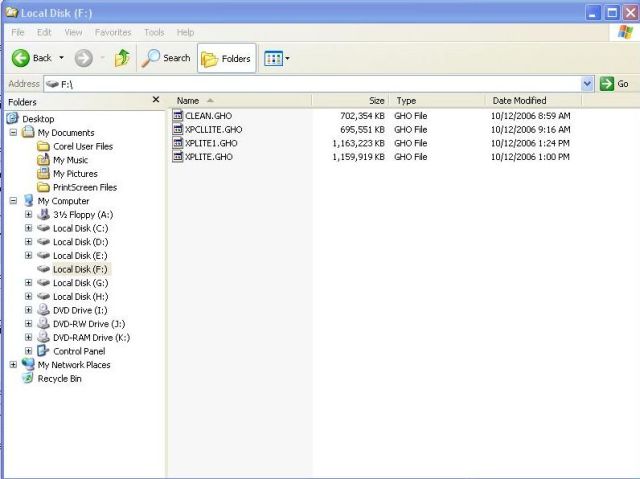The image size is (640, 479).
Task: Select the DVD Drive (I:) icon
Action: pos(43,310)
